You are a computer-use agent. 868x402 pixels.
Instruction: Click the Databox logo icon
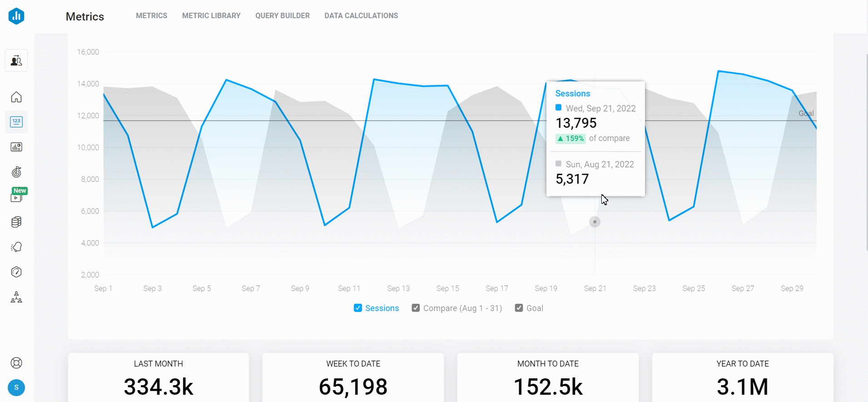(x=16, y=16)
